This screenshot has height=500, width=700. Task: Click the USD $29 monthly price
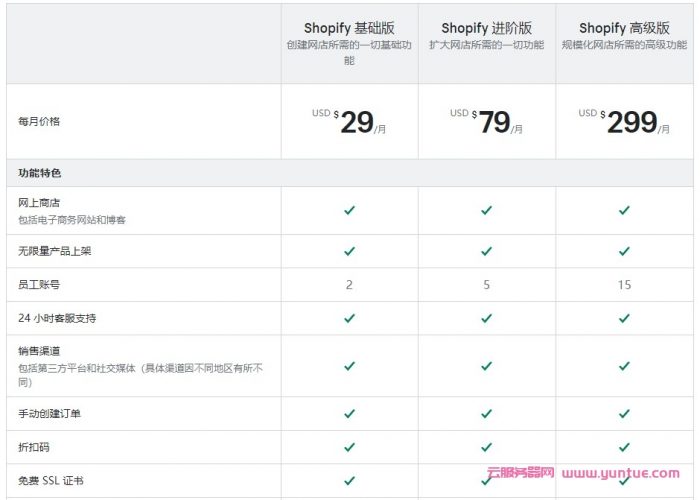click(349, 122)
